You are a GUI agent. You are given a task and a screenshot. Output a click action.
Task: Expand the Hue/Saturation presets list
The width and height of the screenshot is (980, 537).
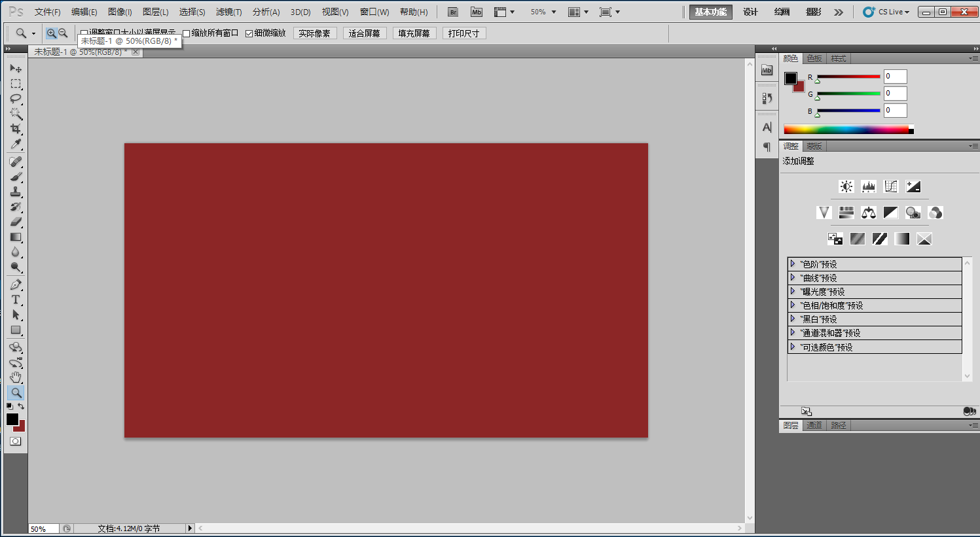tap(793, 305)
